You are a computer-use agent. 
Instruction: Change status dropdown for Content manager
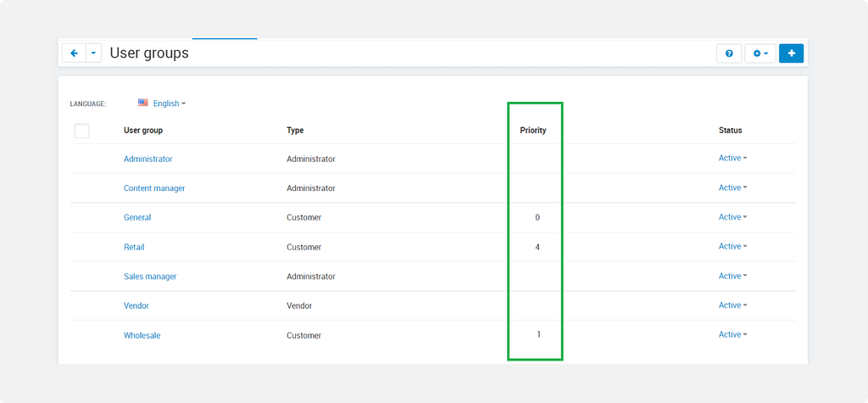[x=732, y=188]
